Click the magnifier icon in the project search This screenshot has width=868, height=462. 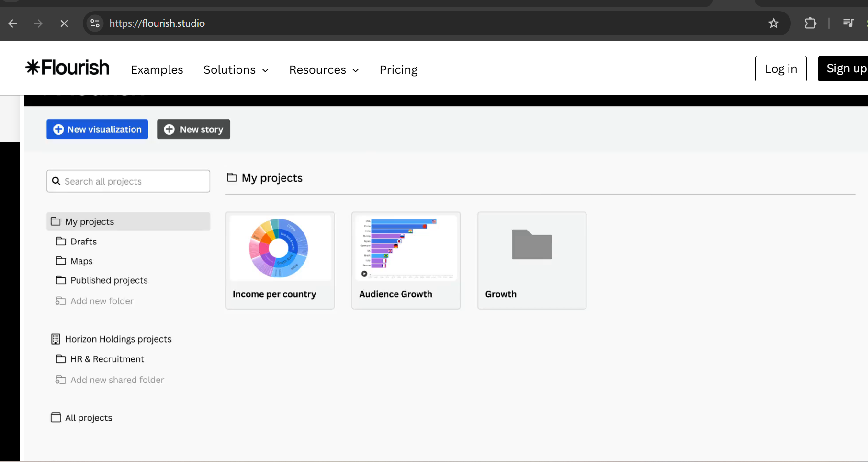56,181
